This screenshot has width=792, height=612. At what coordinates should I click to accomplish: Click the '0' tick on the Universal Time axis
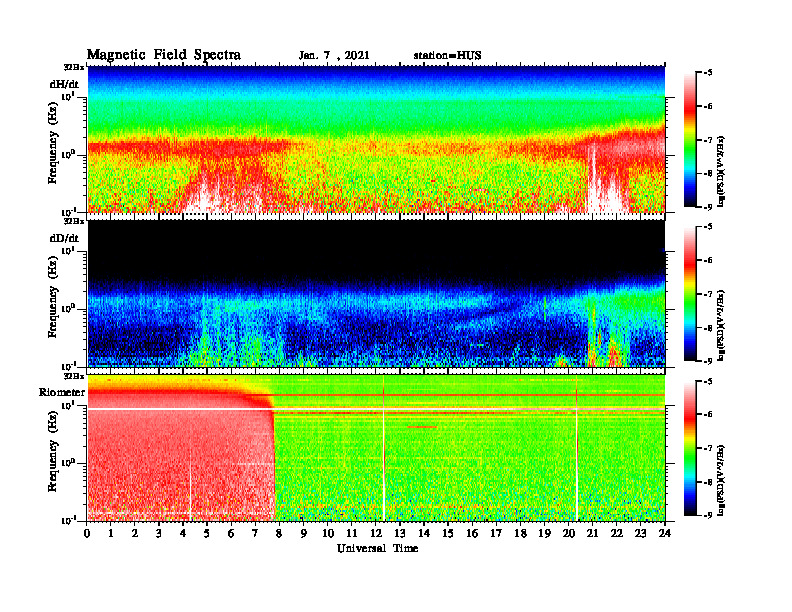[87, 533]
